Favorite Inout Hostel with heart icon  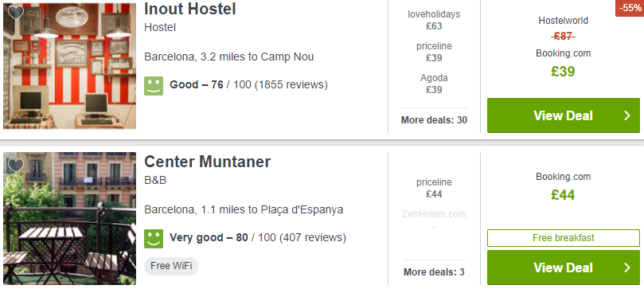(16, 12)
